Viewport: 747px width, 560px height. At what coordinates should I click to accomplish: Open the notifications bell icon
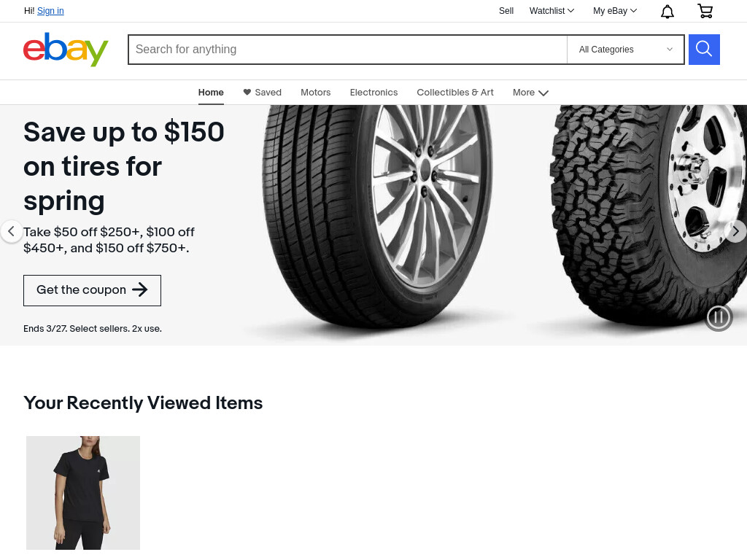(x=667, y=12)
